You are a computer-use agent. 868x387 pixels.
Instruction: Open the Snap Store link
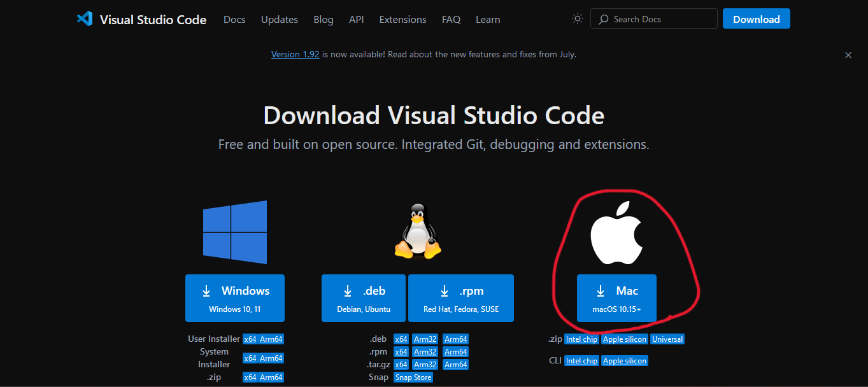point(413,377)
